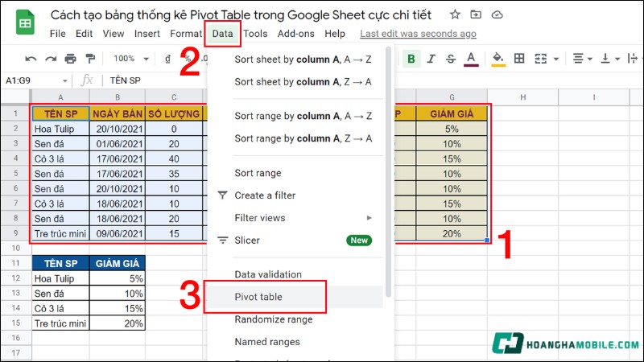Click the NGÀY BÁN header cell

pyautogui.click(x=118, y=113)
